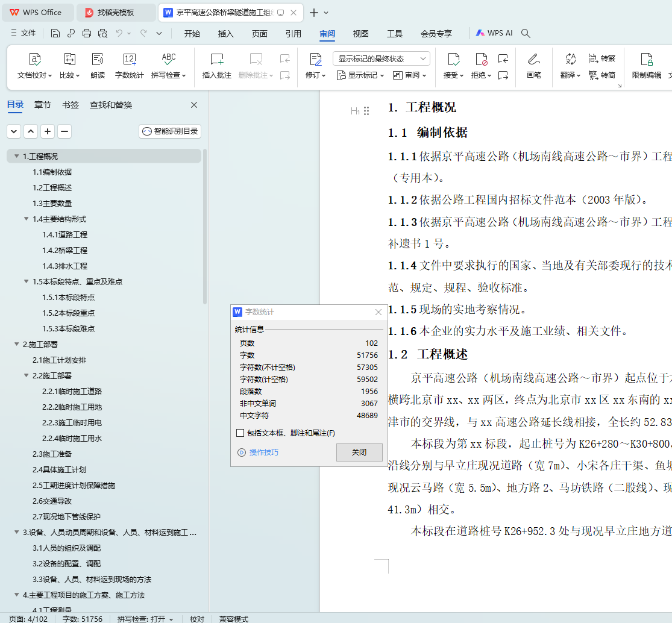Open the 显示标记的最终状态 dropdown
Image resolution: width=672 pixels, height=623 pixels.
(x=382, y=58)
